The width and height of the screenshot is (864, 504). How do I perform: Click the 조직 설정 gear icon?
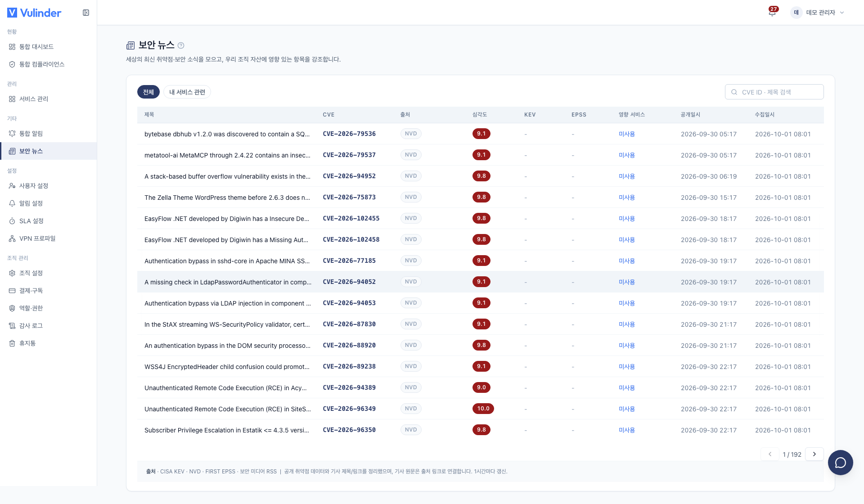click(12, 273)
